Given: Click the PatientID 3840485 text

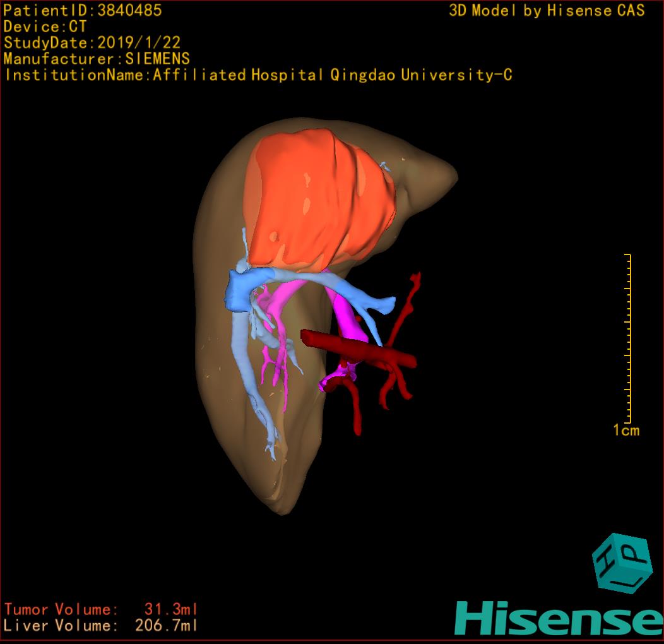Looking at the screenshot, I should [83, 11].
